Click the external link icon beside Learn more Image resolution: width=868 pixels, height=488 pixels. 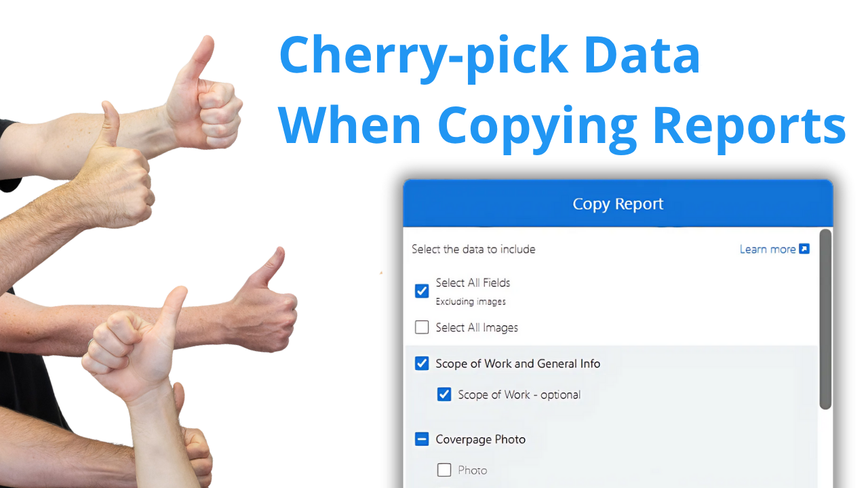click(x=804, y=249)
